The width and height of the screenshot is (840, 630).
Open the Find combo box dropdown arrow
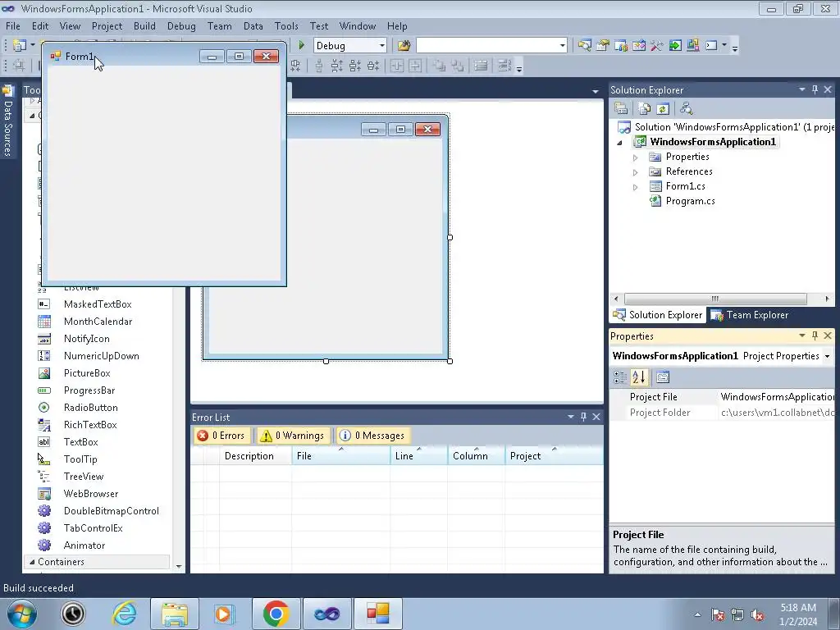point(562,46)
